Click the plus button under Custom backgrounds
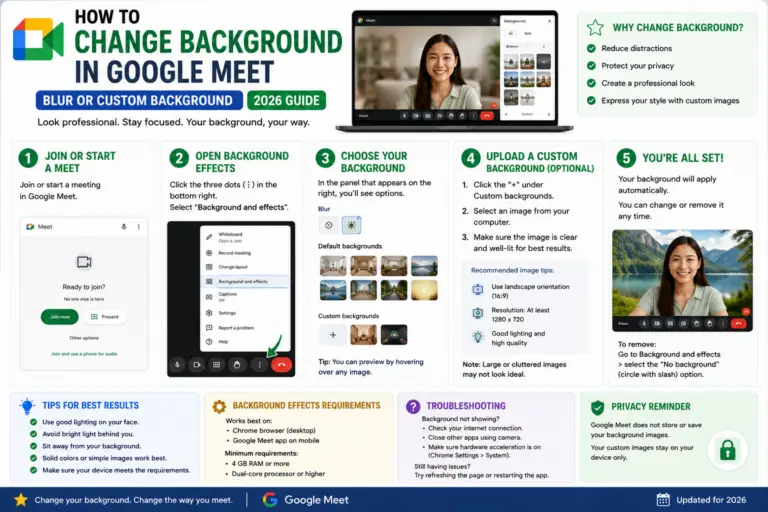 point(333,335)
